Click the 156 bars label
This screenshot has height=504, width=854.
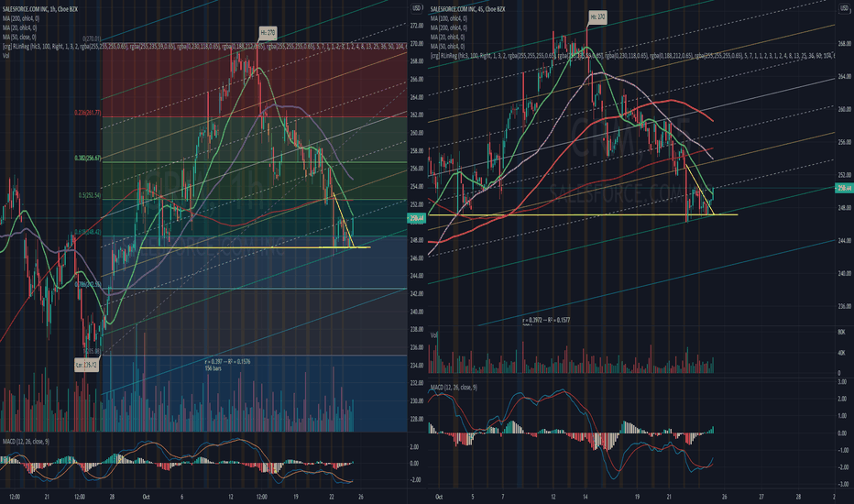tap(213, 368)
